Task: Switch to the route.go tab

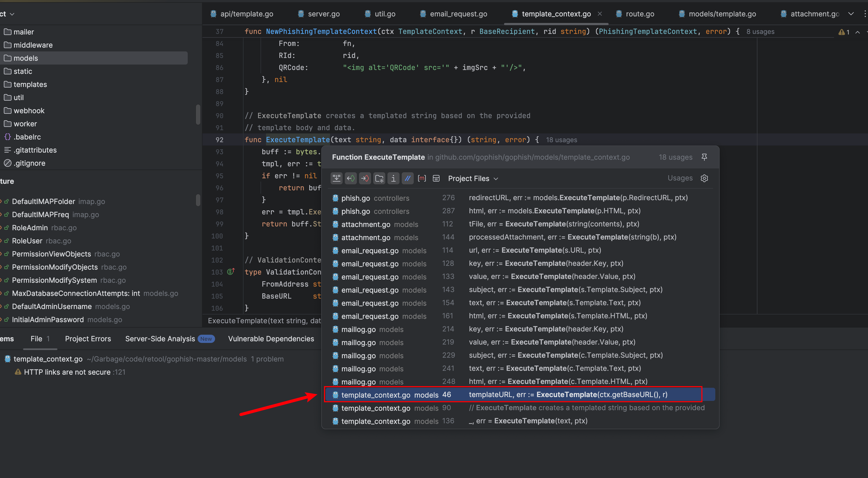Action: coord(635,14)
